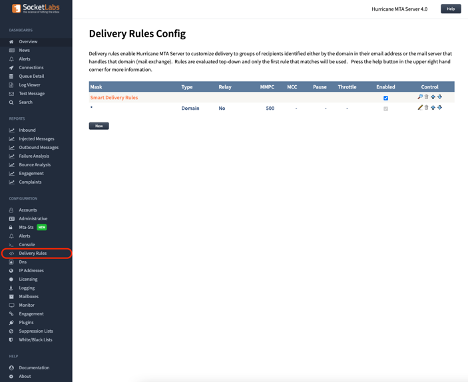Click the 500 value in MMPC column
This screenshot has width=468, height=382.
coord(270,108)
